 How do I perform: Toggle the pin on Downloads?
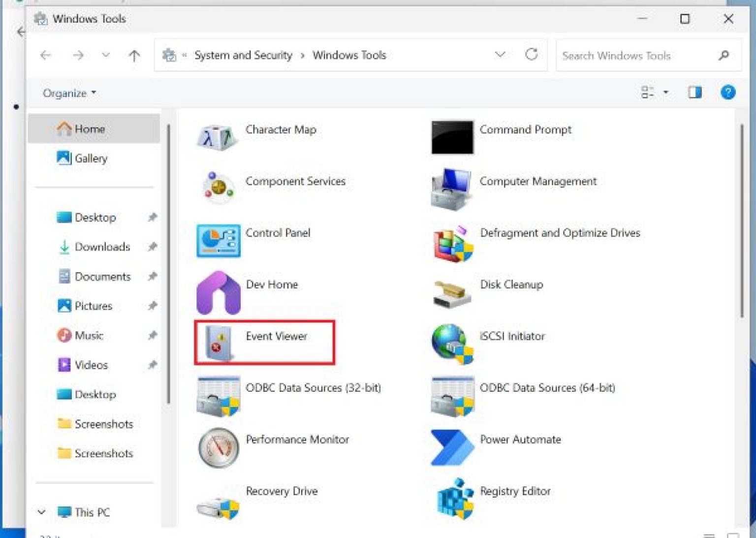click(153, 247)
